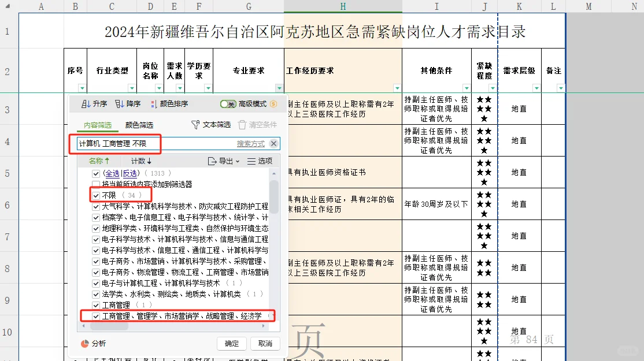Open the 需求层级 column filter dropdown
The height and width of the screenshot is (361, 644).
pyautogui.click(x=536, y=88)
